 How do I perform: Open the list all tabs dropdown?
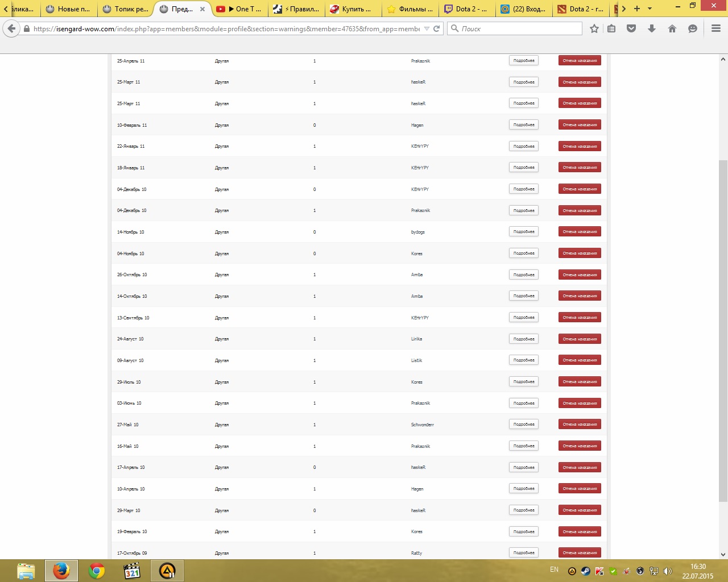pyautogui.click(x=650, y=9)
